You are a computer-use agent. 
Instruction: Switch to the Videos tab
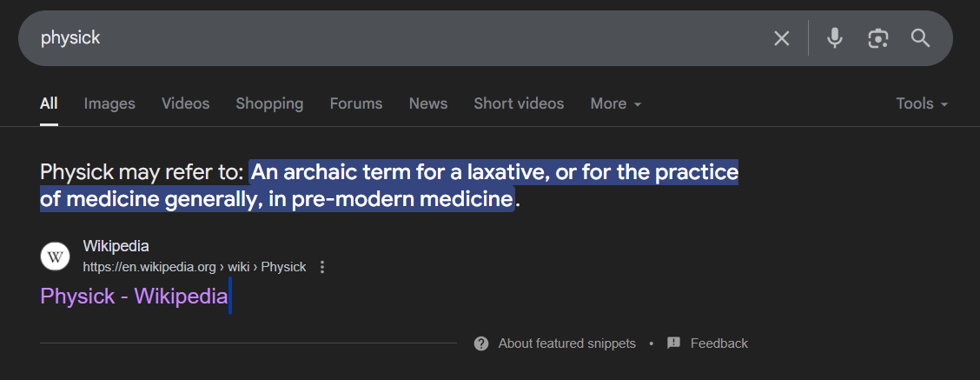(x=186, y=104)
